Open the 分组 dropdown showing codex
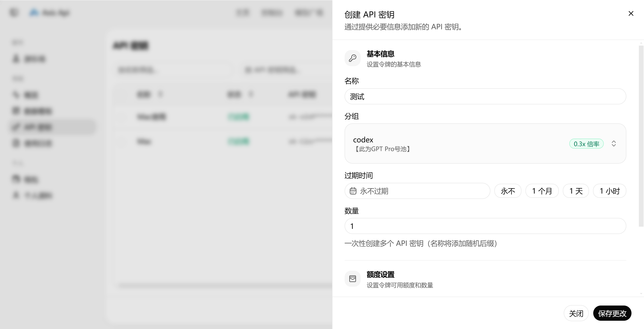Viewport: 644px width, 329px height. point(485,144)
